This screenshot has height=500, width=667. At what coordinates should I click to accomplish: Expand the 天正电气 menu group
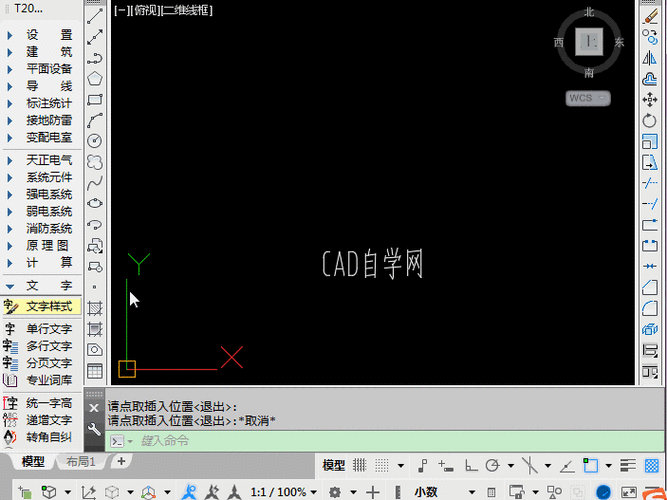[x=41, y=160]
